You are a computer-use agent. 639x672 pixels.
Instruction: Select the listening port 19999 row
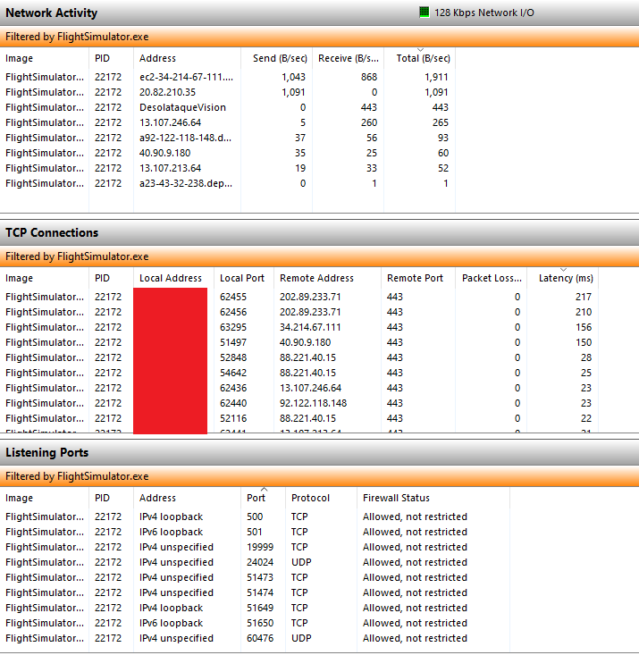click(x=260, y=547)
